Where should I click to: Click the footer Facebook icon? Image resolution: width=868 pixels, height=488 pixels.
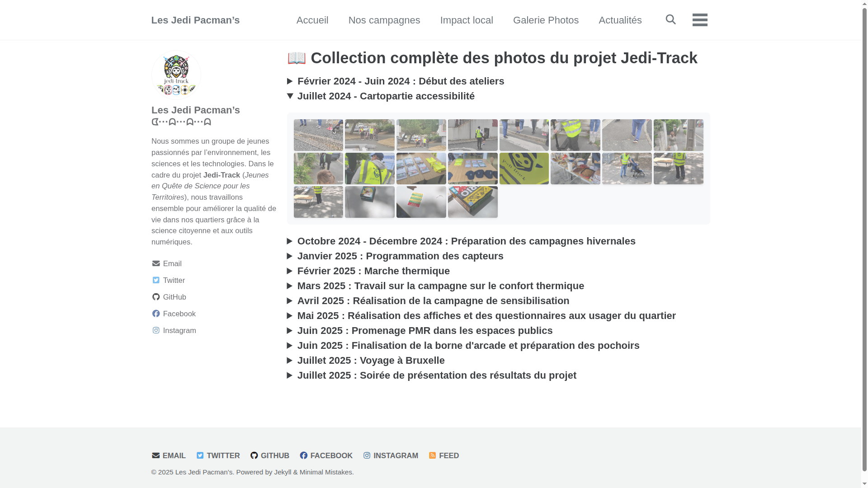303,455
